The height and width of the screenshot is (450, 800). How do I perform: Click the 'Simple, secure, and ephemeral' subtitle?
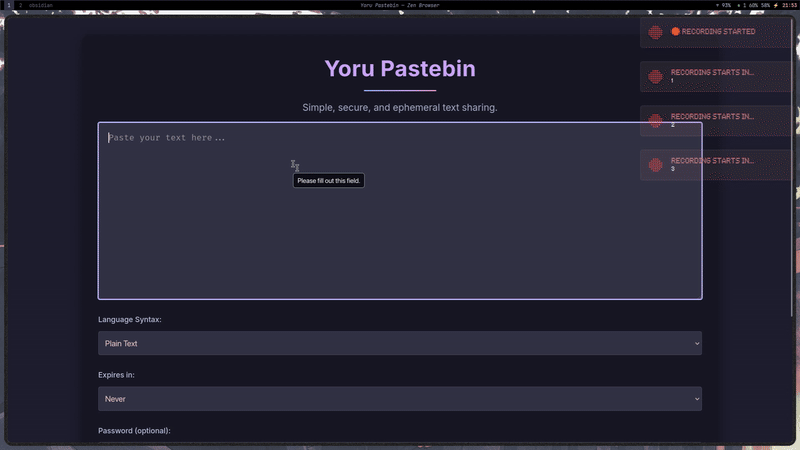(x=400, y=108)
